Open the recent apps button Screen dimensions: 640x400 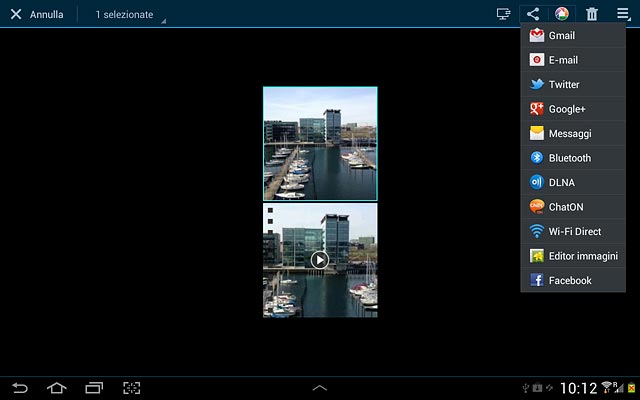pos(94,388)
